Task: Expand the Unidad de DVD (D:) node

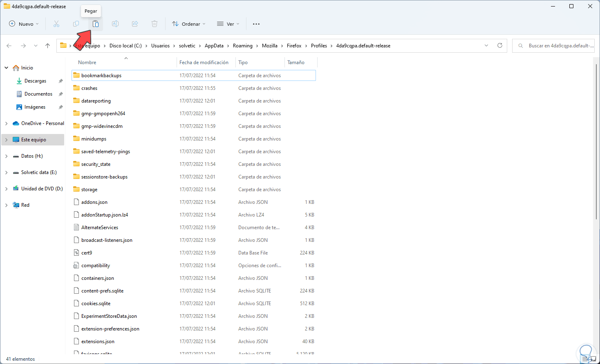Action: [6, 189]
